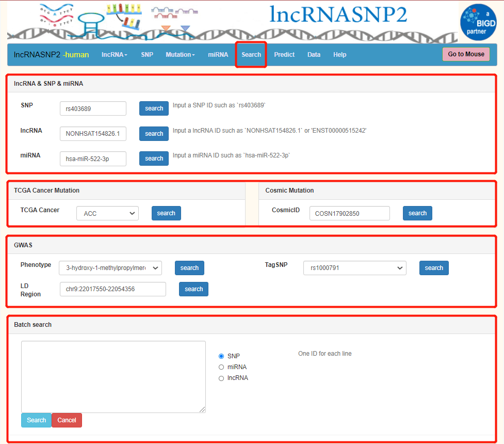Click the 'TCGA Cancer Mutation' heading
The width and height of the screenshot is (504, 444).
click(x=46, y=191)
